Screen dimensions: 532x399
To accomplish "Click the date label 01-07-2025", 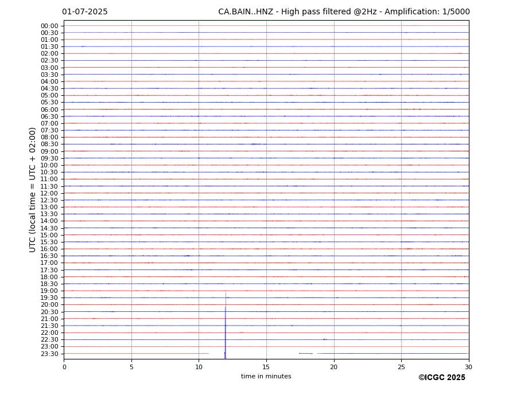I will pos(85,12).
